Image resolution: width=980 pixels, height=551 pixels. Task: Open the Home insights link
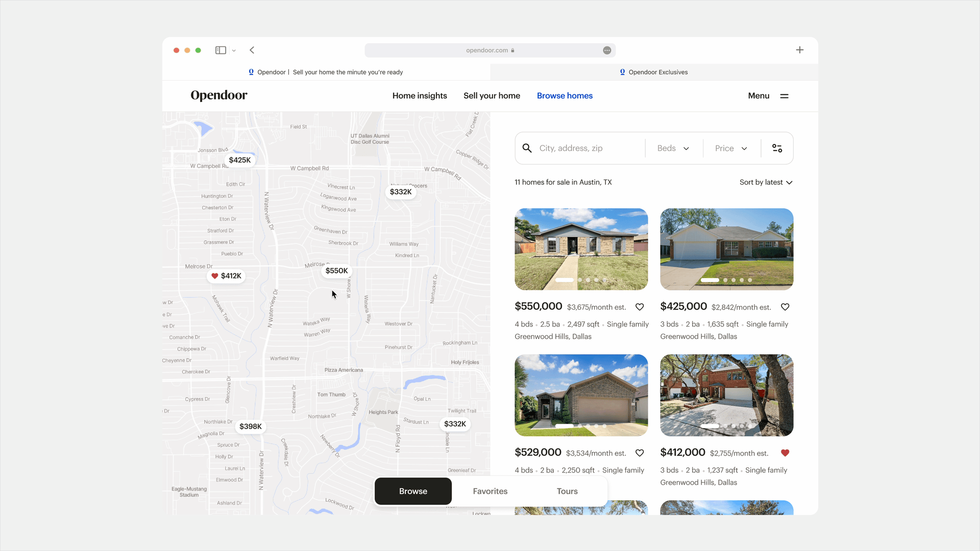420,96
